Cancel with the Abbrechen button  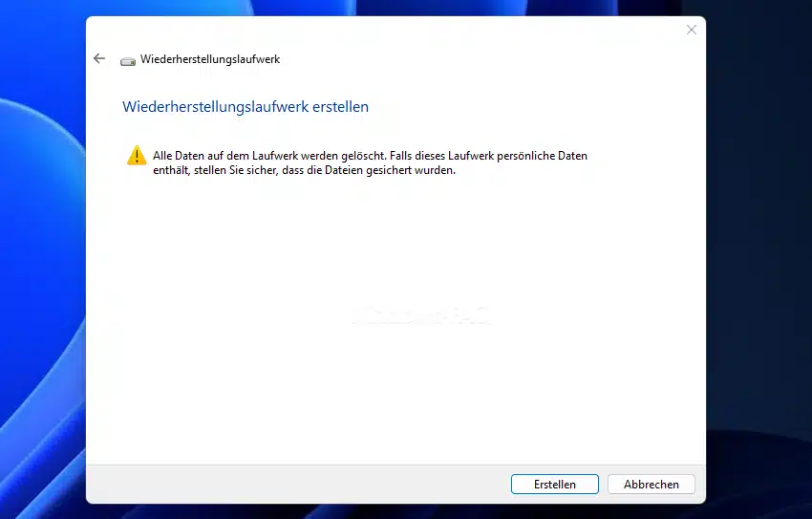[x=651, y=485]
